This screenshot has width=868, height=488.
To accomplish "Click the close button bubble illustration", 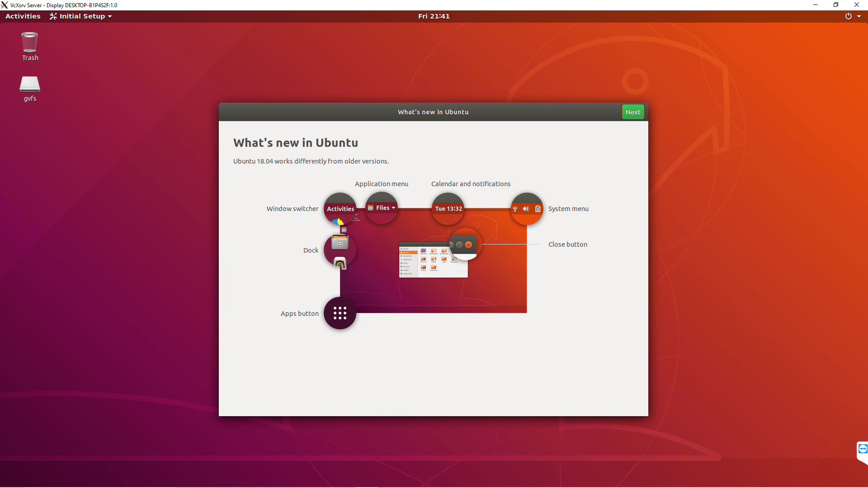I will click(x=465, y=244).
